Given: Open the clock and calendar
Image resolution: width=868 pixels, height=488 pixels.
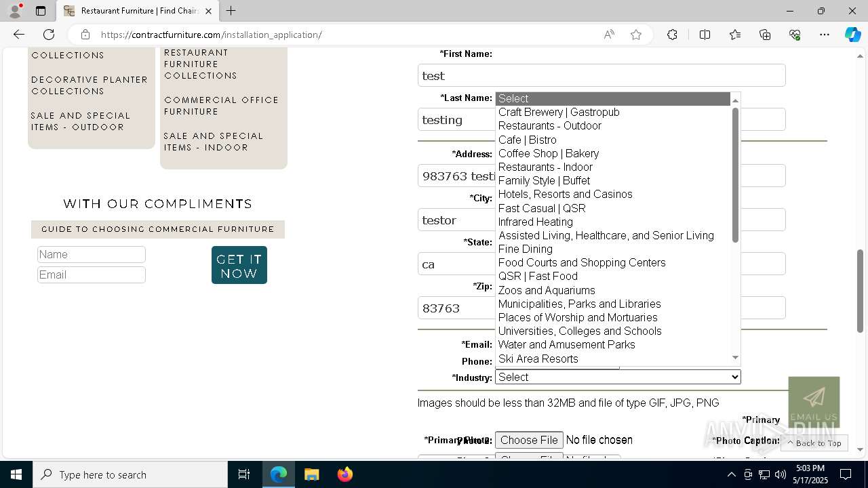Looking at the screenshot, I should click(x=811, y=474).
